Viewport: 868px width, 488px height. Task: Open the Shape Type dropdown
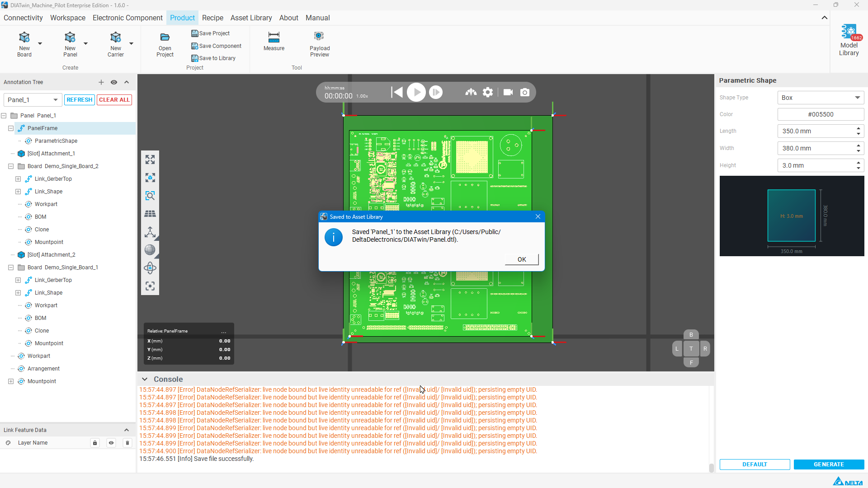(x=821, y=98)
